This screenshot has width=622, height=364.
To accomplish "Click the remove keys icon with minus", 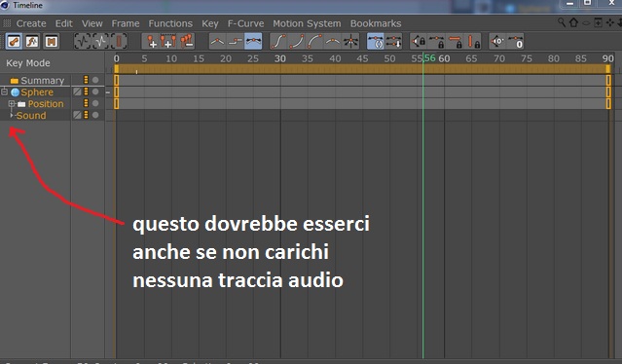I will tap(187, 41).
